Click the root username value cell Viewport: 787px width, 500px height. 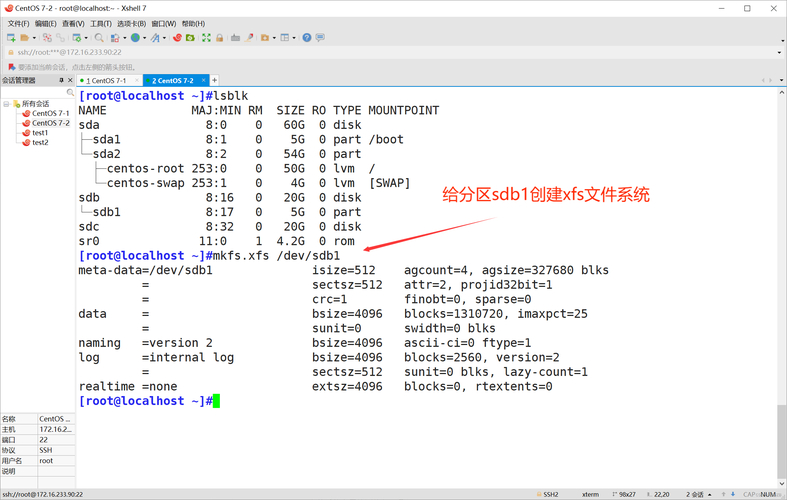coord(56,461)
